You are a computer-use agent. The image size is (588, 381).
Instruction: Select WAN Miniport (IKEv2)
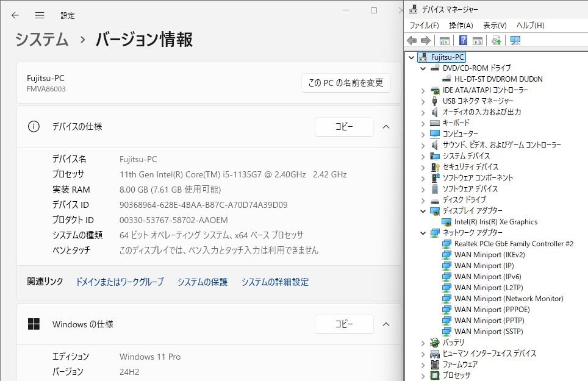[x=489, y=255]
